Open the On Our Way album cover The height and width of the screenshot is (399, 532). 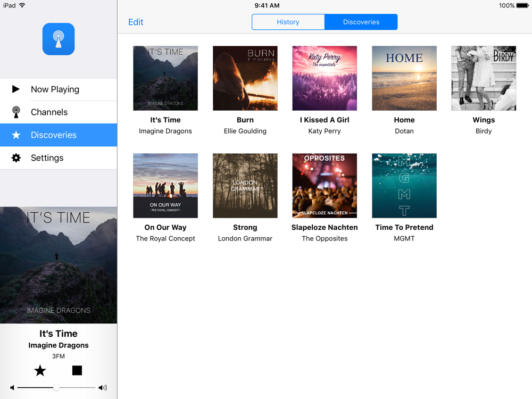point(165,186)
